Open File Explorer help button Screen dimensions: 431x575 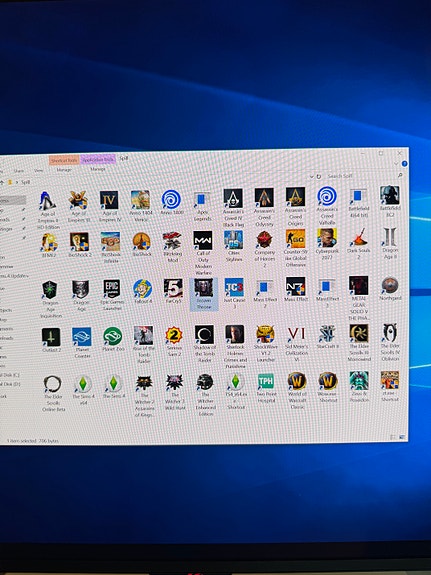404,164
